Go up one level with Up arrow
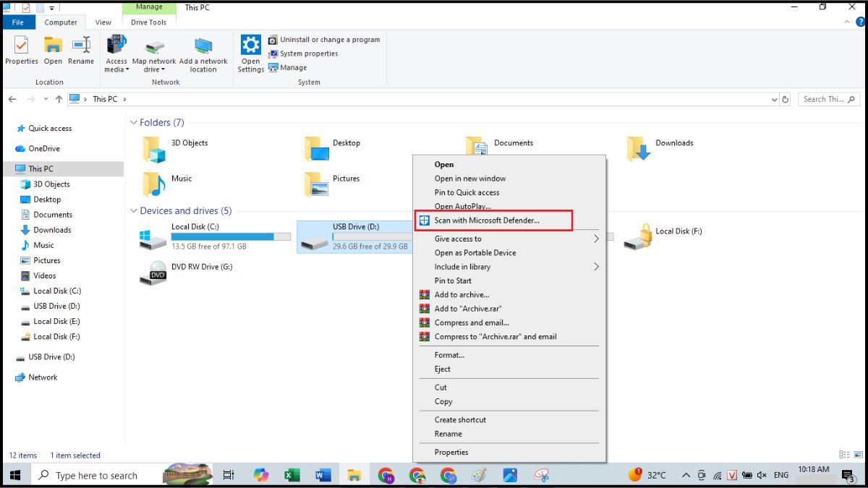 59,99
